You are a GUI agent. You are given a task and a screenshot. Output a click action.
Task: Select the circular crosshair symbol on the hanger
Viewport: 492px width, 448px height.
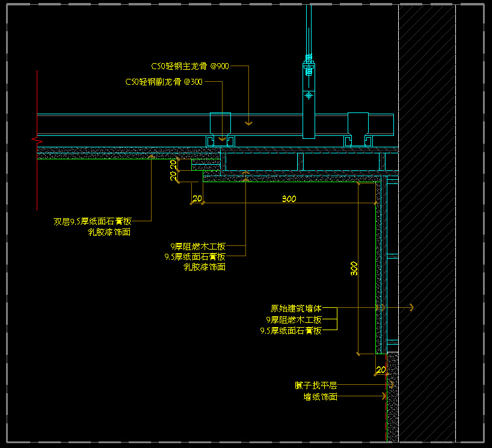tap(309, 95)
